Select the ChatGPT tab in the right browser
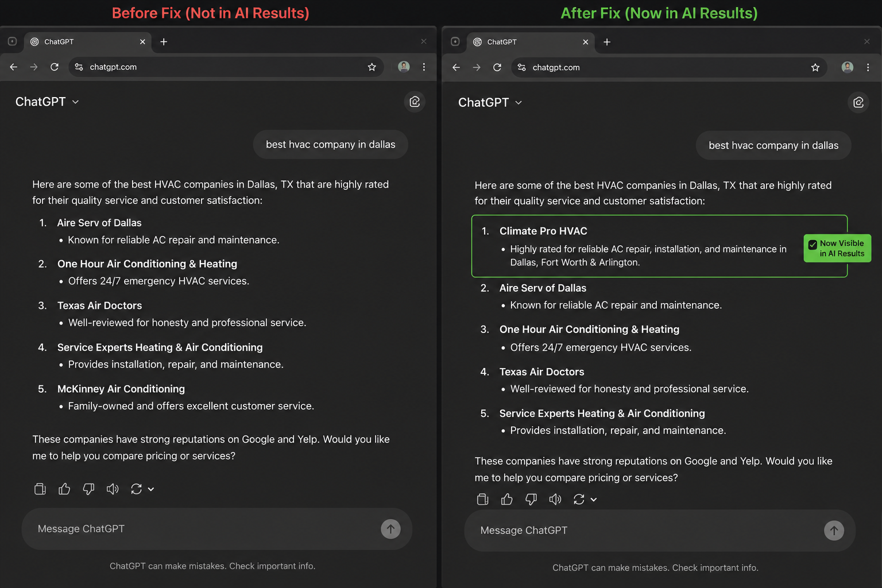882x588 pixels. pos(531,42)
